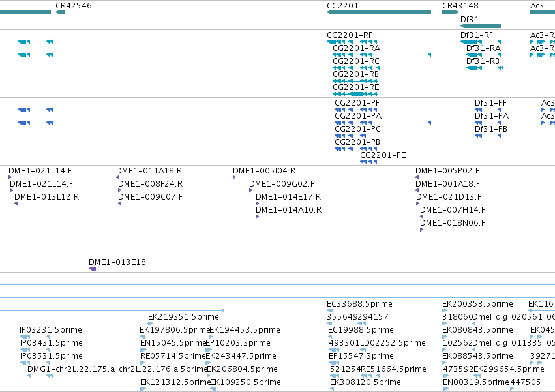
Task: Click the DME1-014E17.R label
Action: 288,197
